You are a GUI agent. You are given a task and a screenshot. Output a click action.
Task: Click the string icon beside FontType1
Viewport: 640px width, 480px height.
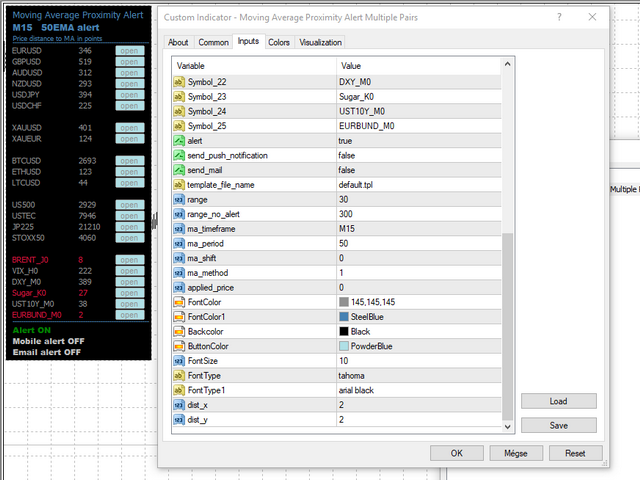[x=179, y=391]
